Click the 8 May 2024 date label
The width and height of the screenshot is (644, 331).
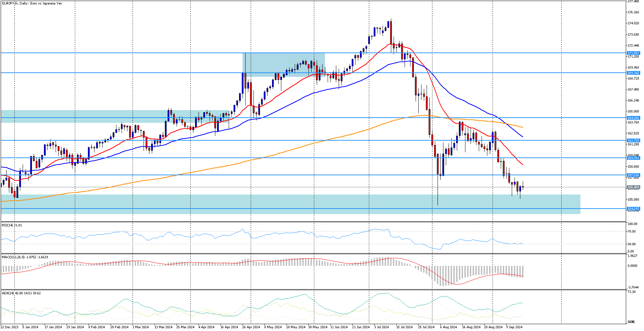pos(273,327)
